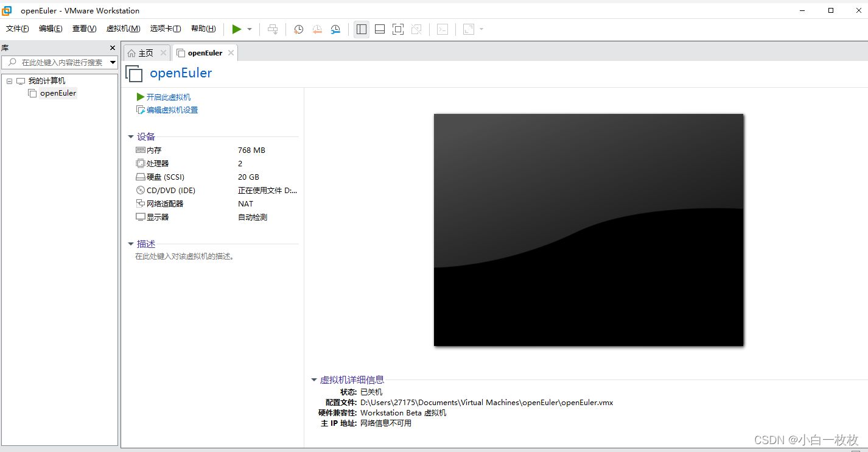Click the VMware icon in title bar
868x452 pixels.
pos(7,10)
